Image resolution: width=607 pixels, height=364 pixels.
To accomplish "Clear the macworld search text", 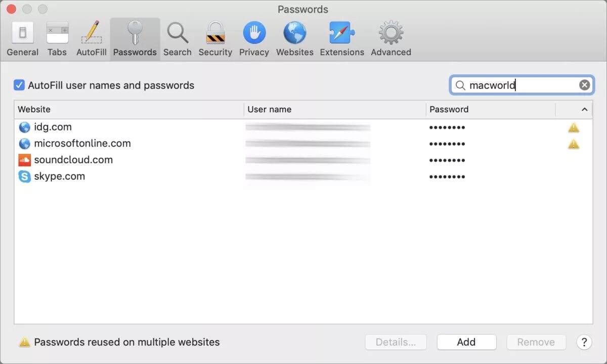I will [584, 85].
